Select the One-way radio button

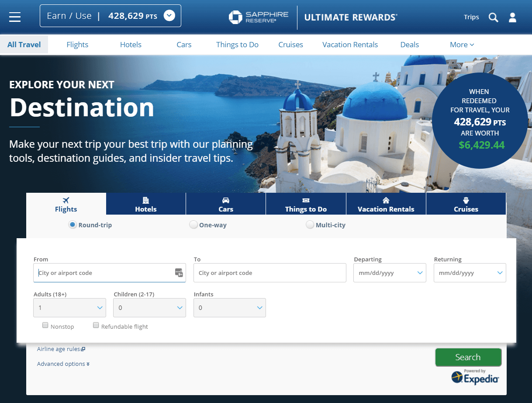[x=193, y=225]
